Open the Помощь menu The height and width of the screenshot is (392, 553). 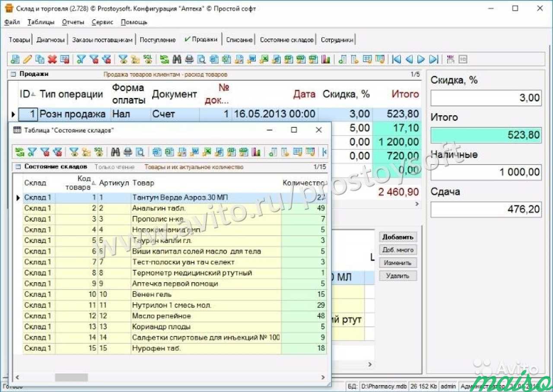134,22
